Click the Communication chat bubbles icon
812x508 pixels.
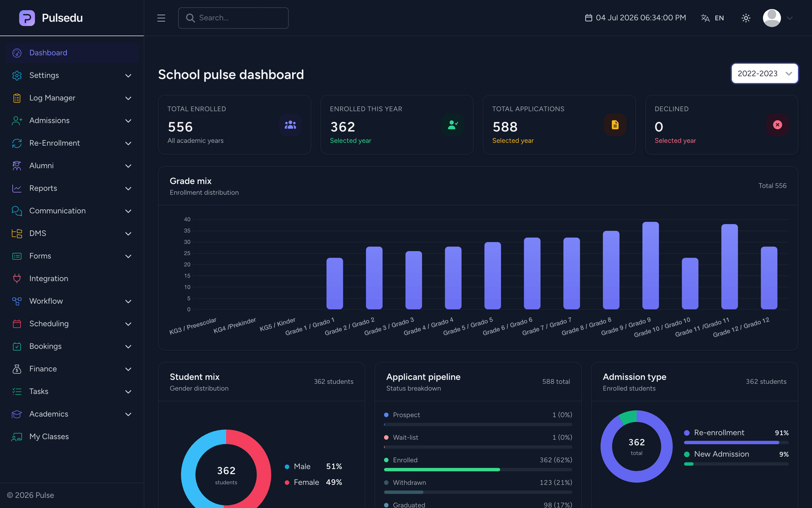tap(17, 211)
